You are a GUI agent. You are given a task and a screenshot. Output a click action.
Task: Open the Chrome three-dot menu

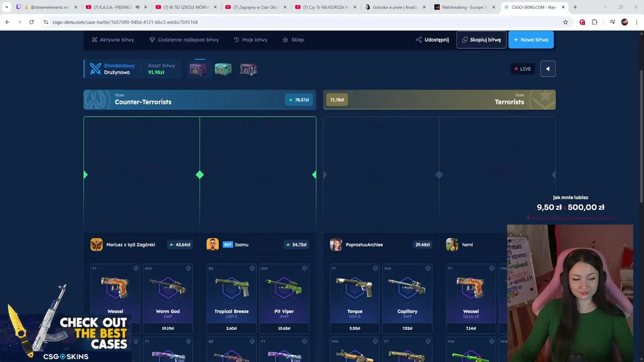636,22
